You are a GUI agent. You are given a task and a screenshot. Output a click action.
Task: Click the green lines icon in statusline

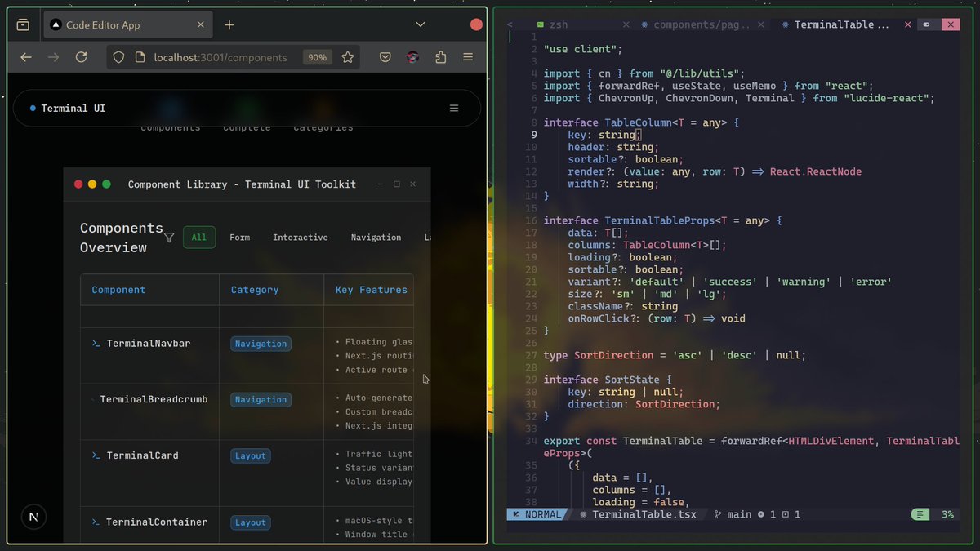[920, 515]
